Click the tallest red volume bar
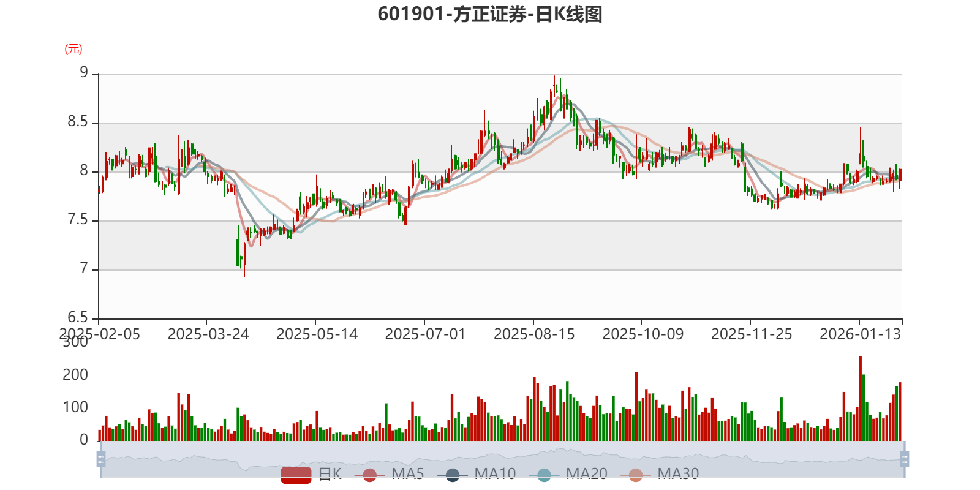The image size is (980, 490). [x=861, y=399]
